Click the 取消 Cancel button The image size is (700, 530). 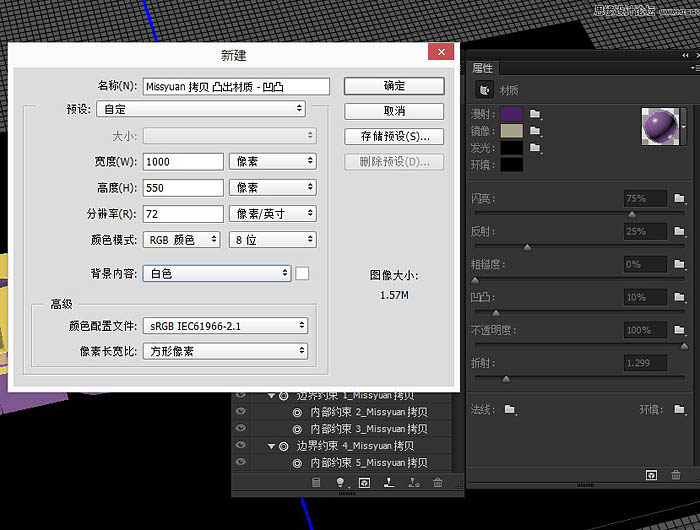[394, 111]
